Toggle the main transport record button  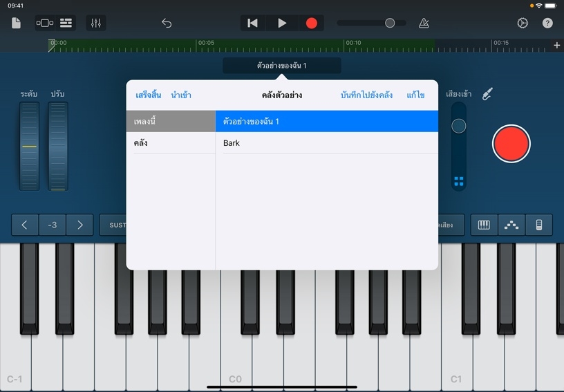pos(311,23)
